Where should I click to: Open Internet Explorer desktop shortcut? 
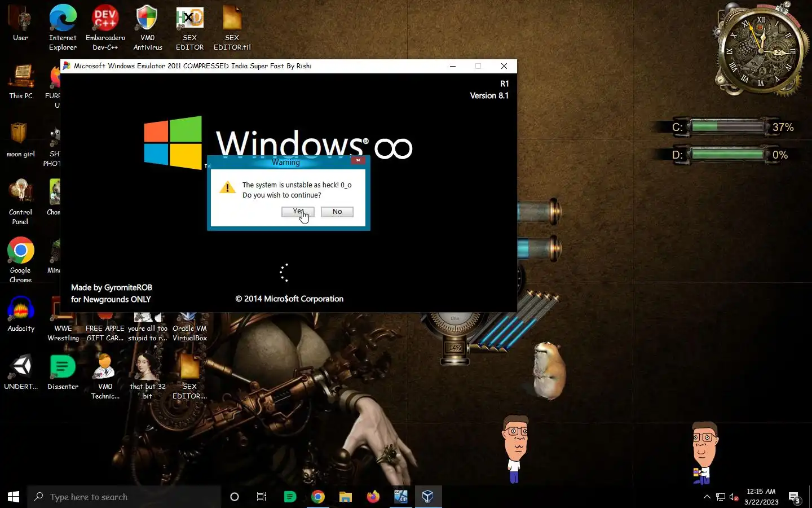click(63, 28)
